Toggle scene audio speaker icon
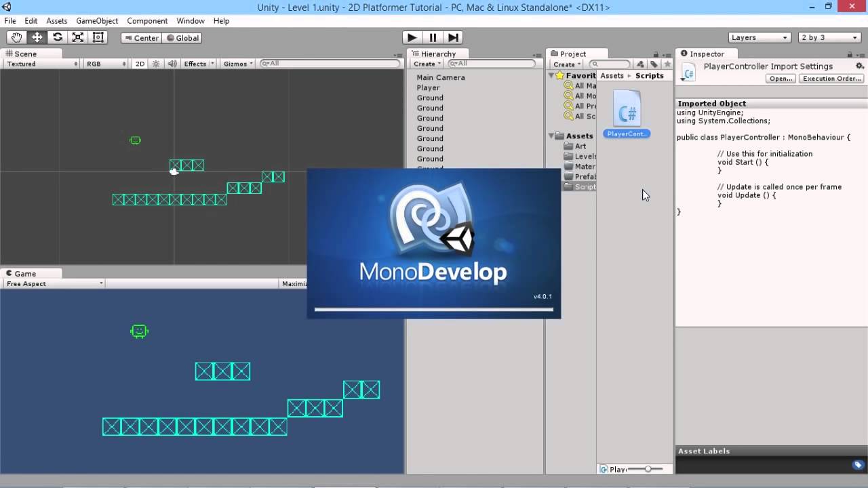Screen dimensions: 868x488 click(x=172, y=64)
